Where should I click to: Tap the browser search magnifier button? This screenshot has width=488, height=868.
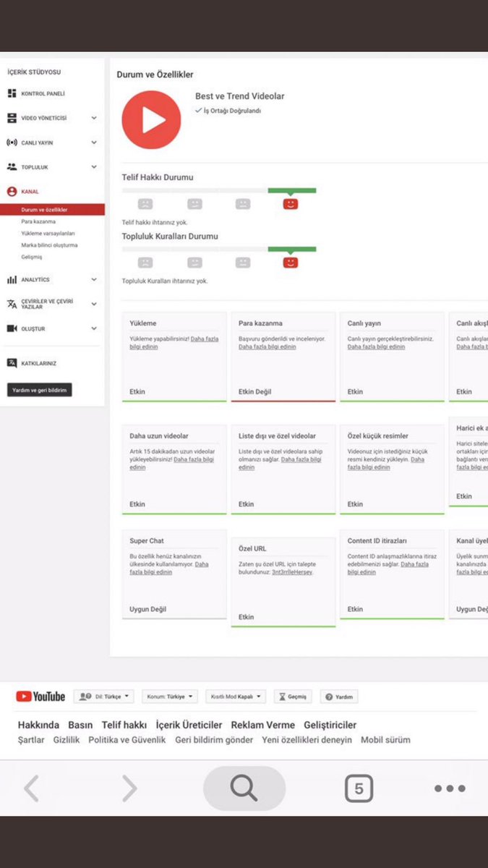pos(244,788)
